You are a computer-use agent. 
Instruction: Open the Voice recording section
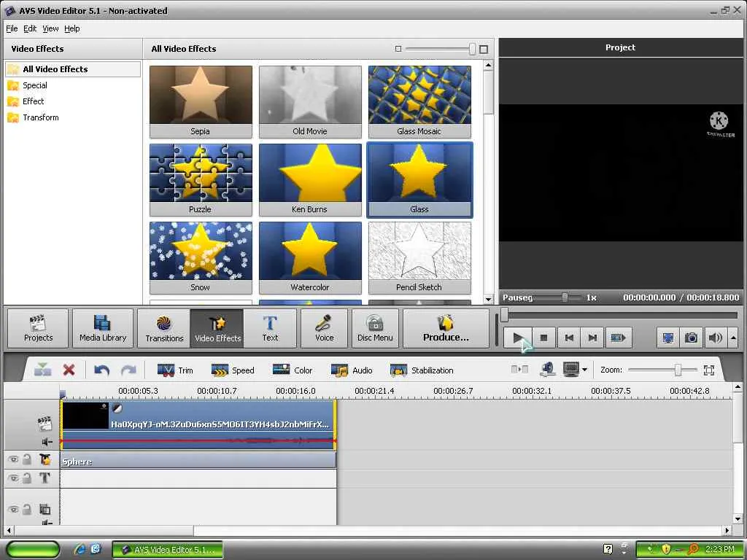click(x=325, y=329)
